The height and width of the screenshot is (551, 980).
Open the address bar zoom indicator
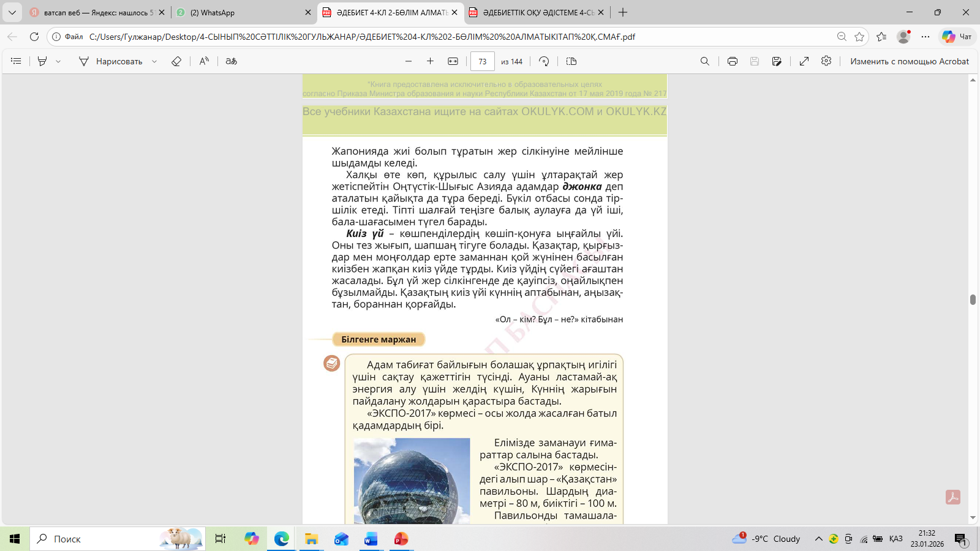coord(842,37)
